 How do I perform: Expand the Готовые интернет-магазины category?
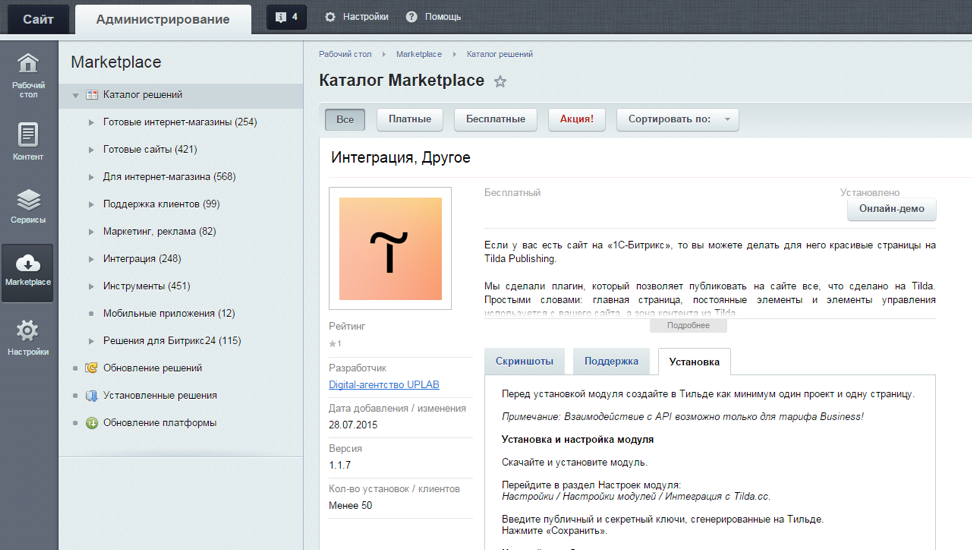[91, 123]
